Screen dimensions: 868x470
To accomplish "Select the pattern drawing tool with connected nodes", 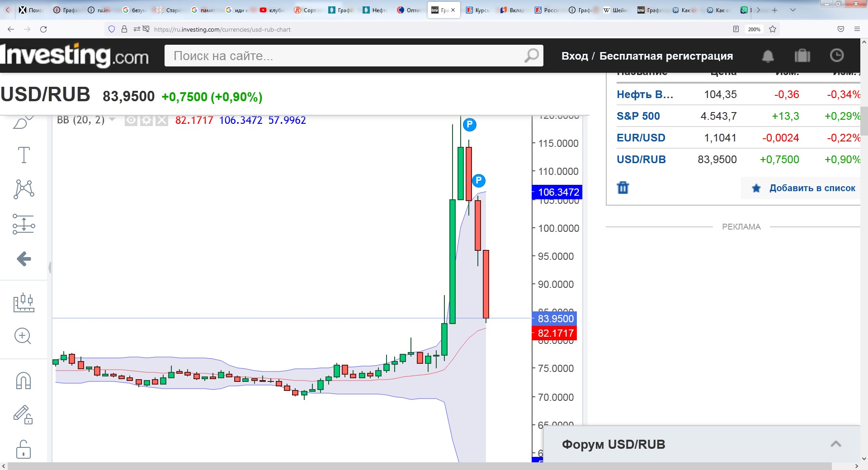I will [x=24, y=189].
